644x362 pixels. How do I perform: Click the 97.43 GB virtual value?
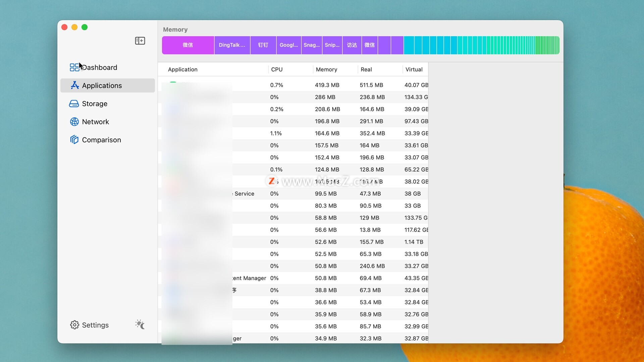416,121
